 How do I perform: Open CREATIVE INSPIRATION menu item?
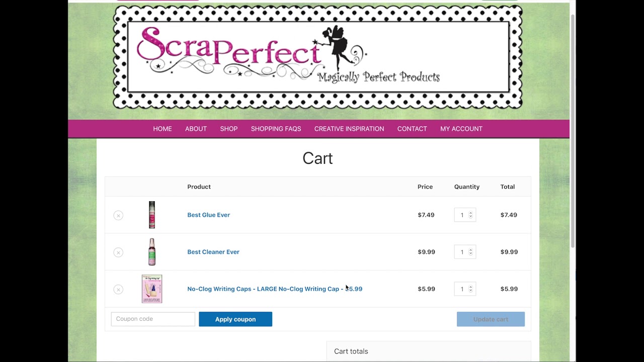pos(349,129)
